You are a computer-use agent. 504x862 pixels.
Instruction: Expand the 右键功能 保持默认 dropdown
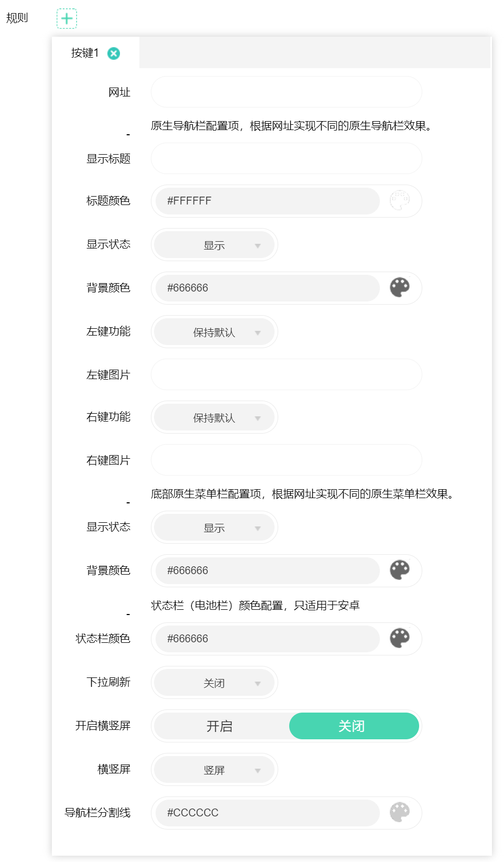coord(214,417)
